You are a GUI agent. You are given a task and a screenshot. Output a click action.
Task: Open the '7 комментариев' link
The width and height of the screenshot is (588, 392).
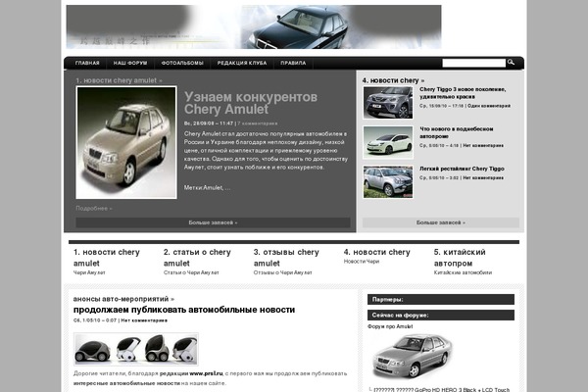[x=257, y=123]
